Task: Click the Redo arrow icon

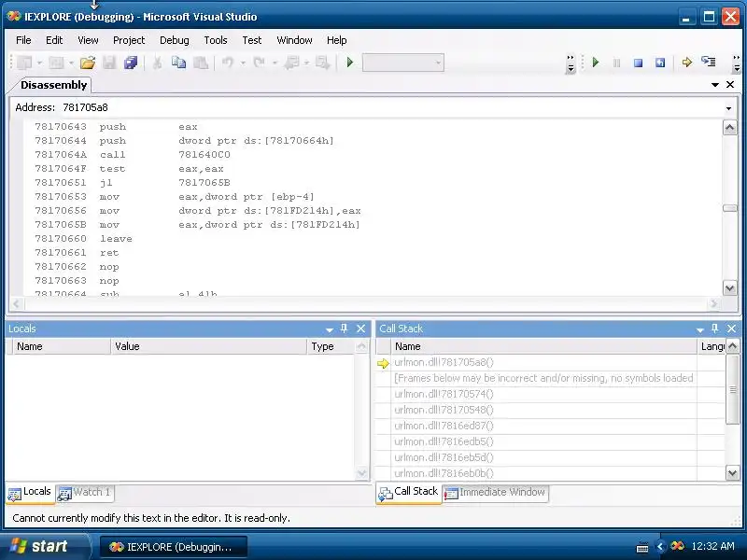Action: click(x=260, y=63)
